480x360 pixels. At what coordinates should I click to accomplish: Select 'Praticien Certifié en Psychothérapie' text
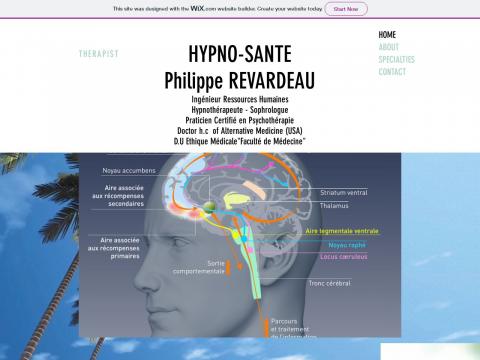click(240, 120)
